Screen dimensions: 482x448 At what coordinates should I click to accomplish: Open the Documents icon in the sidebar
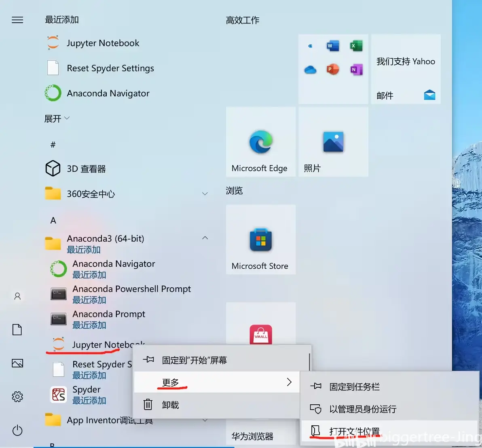(x=17, y=329)
